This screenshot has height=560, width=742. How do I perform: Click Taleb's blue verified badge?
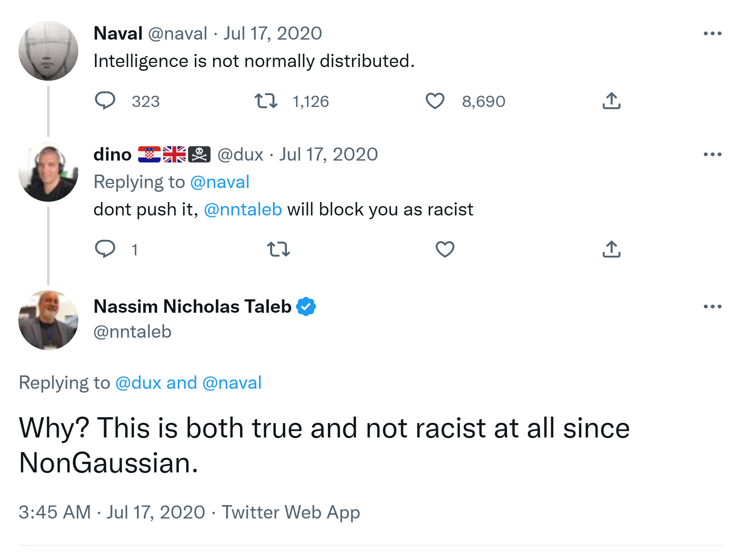[306, 307]
